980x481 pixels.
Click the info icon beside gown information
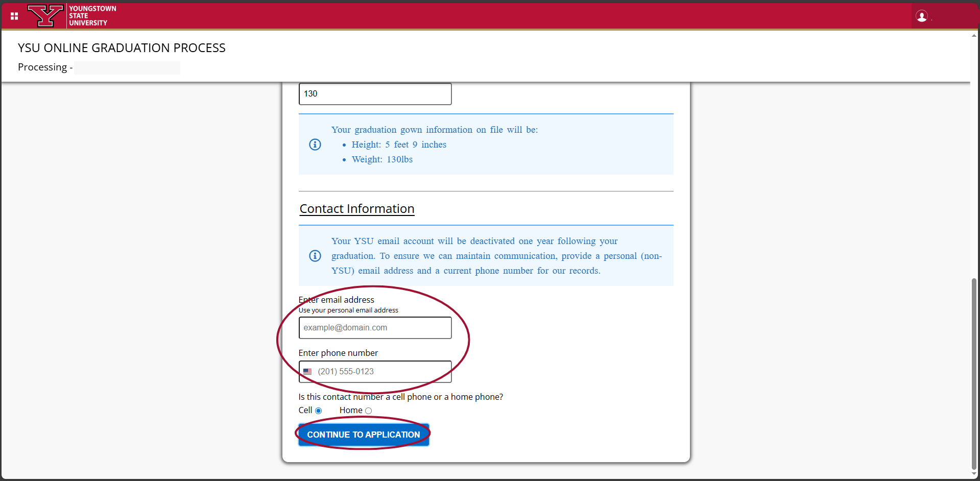coord(315,145)
